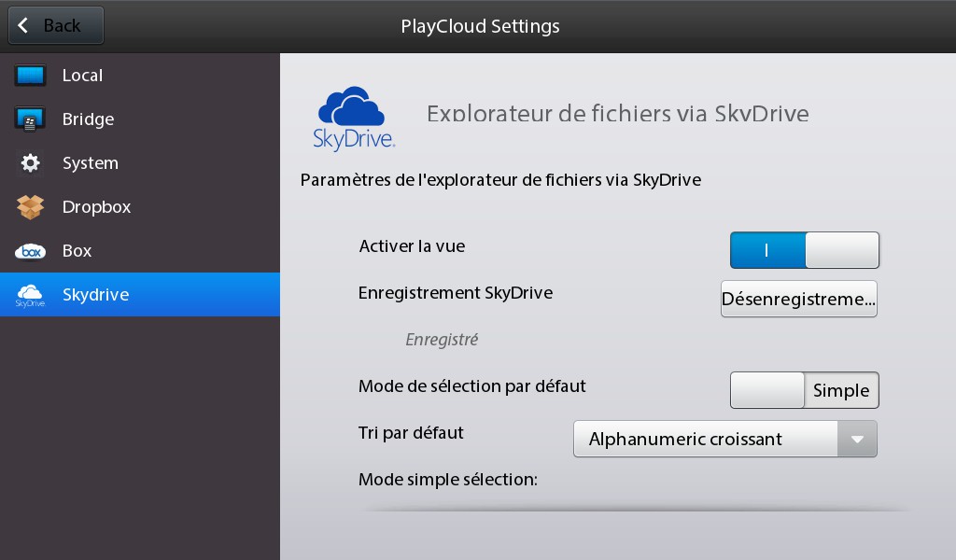
Task: Click the Mode simple sélection label
Action: click(x=448, y=480)
